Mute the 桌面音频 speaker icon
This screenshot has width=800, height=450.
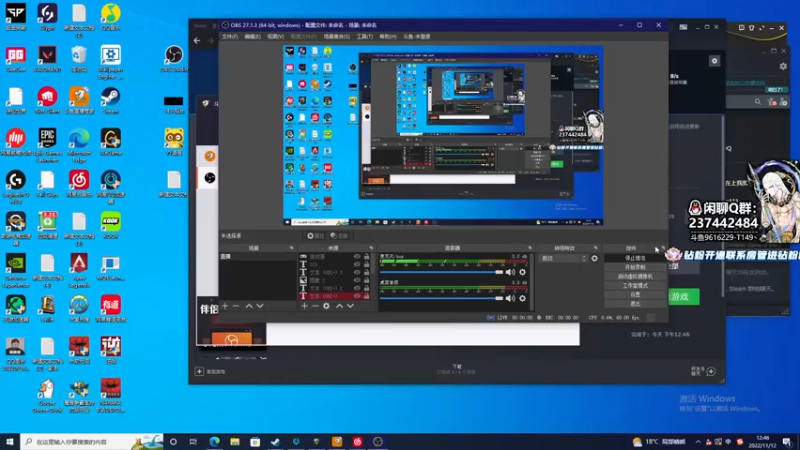point(510,298)
